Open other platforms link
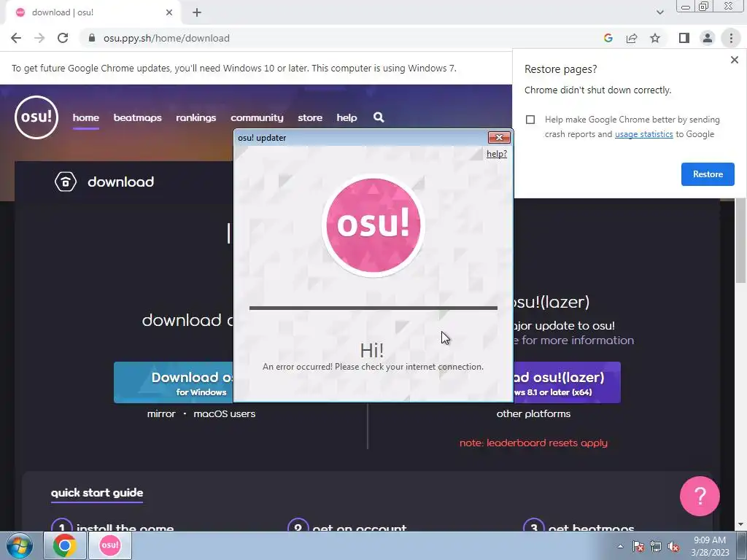 pyautogui.click(x=533, y=414)
